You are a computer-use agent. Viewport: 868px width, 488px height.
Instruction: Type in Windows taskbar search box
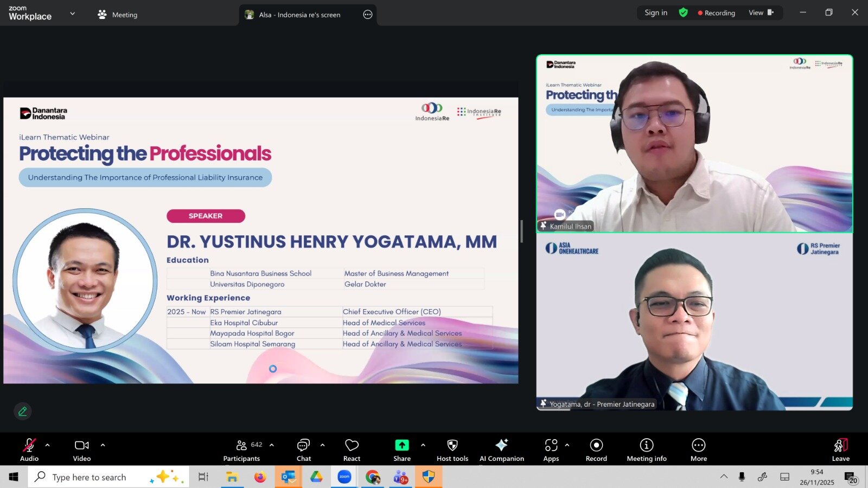pyautogui.click(x=98, y=477)
